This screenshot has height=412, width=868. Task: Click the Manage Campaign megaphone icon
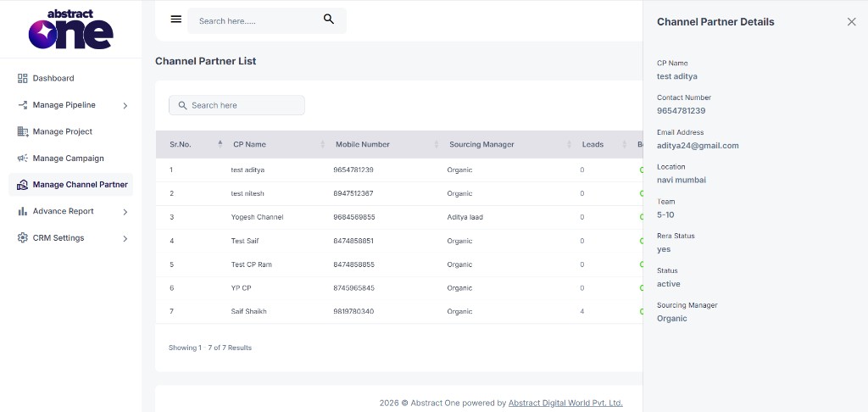[23, 158]
